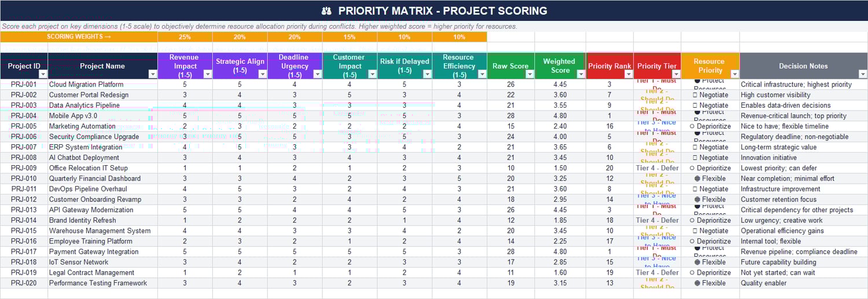Screen dimensions: 868x299
Task: Click the note 'Not yet started; can wait'
Action: coord(804,272)
